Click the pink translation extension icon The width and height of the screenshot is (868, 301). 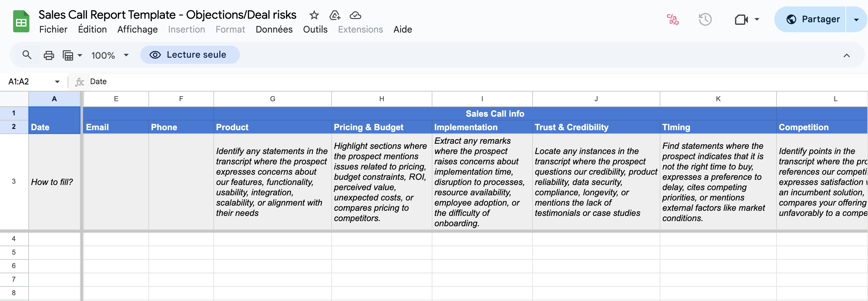pyautogui.click(x=673, y=20)
